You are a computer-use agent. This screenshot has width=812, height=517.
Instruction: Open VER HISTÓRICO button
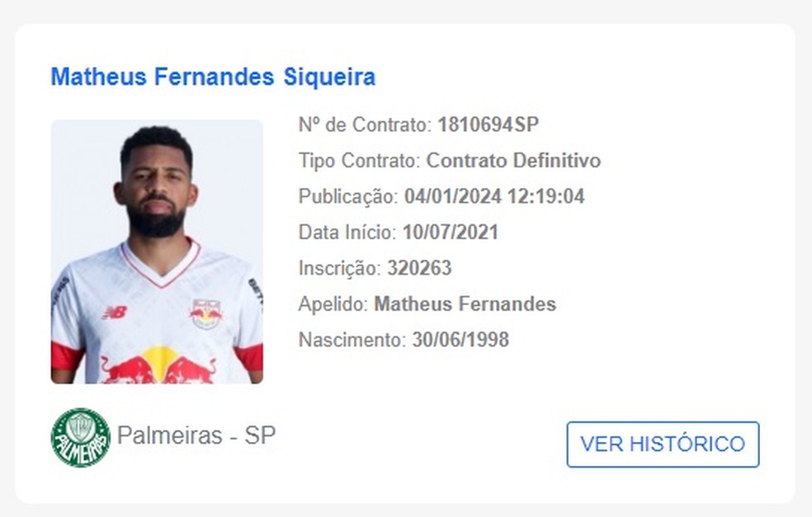pyautogui.click(x=662, y=443)
